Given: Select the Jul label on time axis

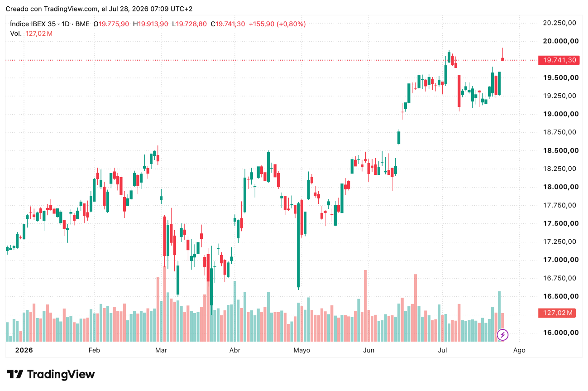Looking at the screenshot, I should pos(442,350).
